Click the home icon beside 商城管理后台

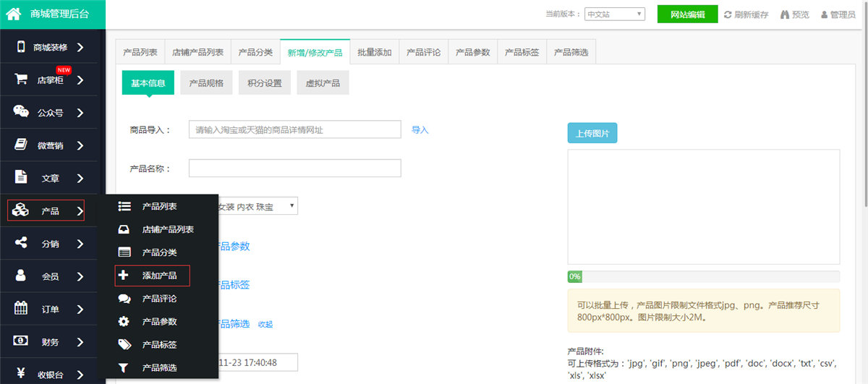[13, 13]
